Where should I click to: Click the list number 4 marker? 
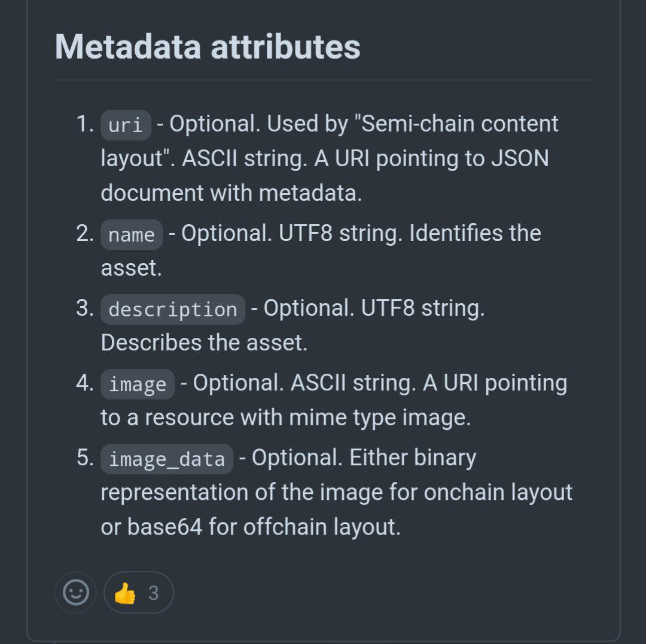[x=86, y=383]
